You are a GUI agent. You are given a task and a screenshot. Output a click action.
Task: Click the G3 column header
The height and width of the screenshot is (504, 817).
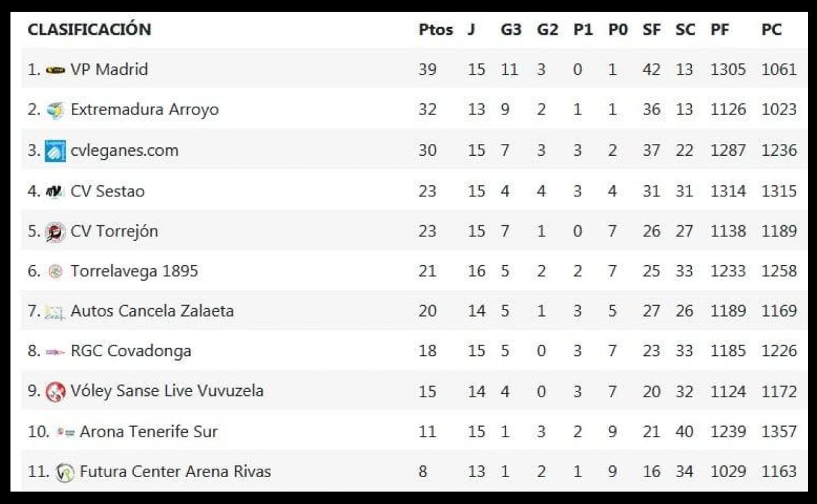click(511, 30)
